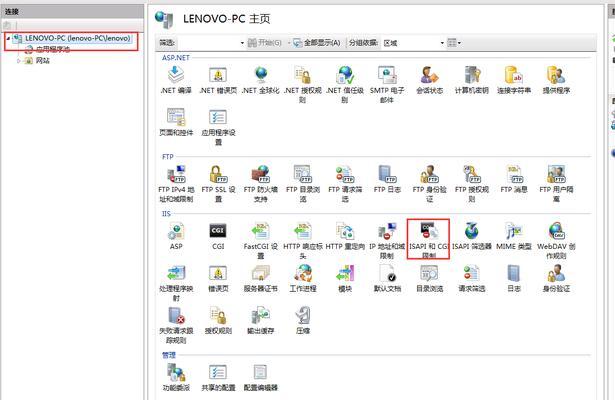Open 提供程序 feature
The image size is (615, 400).
[x=556, y=80]
